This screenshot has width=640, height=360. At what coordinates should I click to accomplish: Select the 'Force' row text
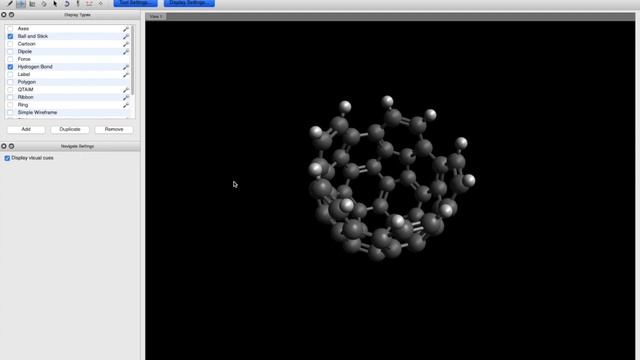click(24, 59)
